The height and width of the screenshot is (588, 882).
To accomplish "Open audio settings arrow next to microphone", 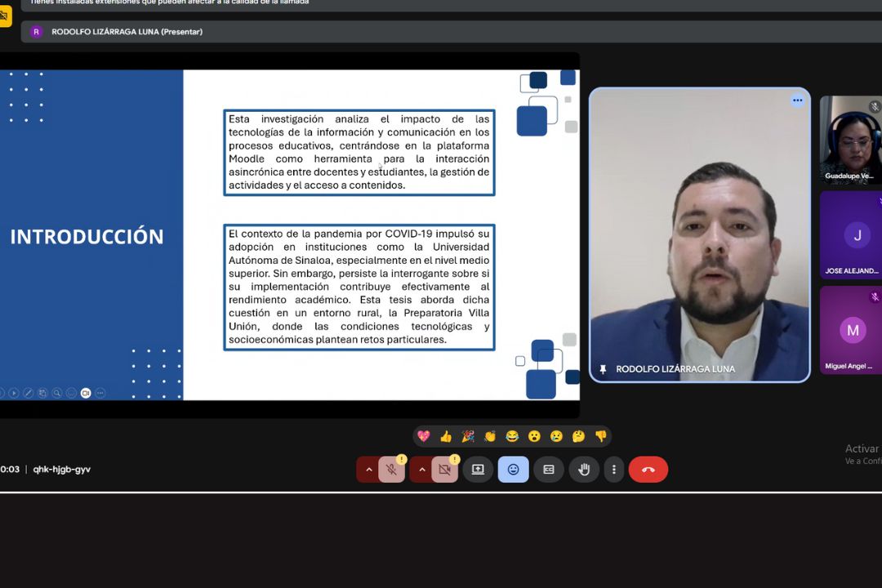I will coord(368,470).
